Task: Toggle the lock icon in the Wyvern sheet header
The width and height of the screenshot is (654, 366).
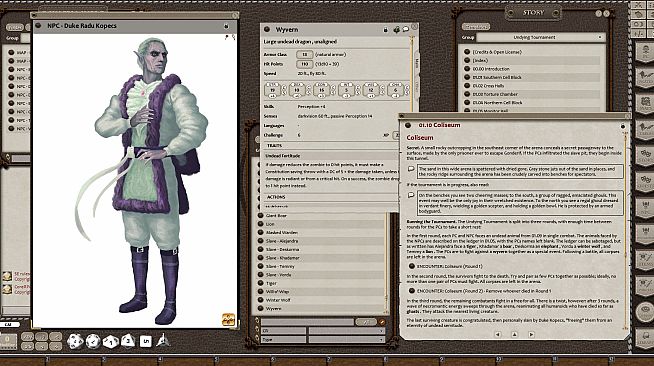Action: point(385,30)
